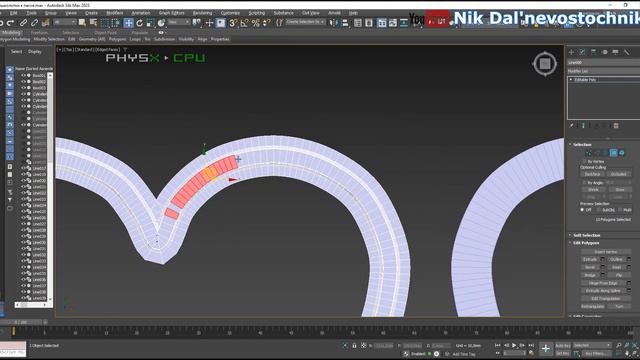Click the Shrink selection button
The height and width of the screenshot is (360, 640).
tap(593, 190)
